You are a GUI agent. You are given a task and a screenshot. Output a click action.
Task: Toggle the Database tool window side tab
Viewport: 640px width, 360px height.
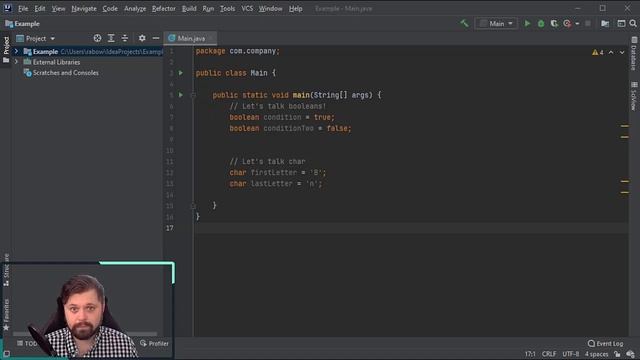[x=634, y=53]
